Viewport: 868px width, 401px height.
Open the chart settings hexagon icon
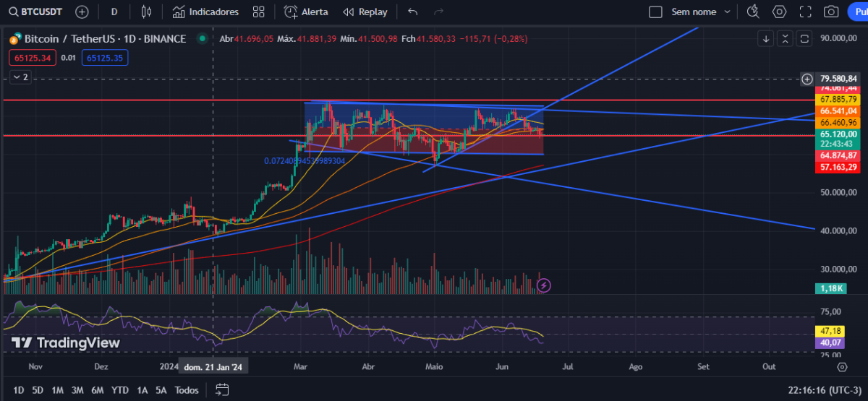click(779, 12)
